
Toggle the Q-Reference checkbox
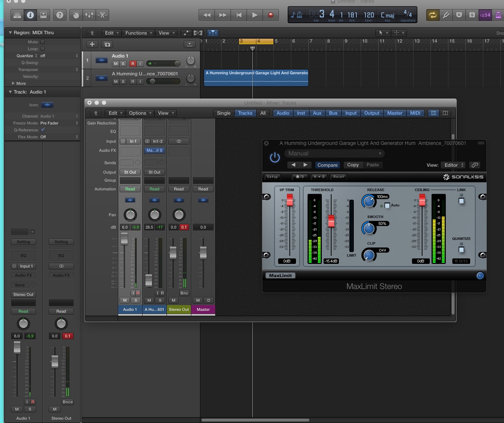[x=43, y=130]
